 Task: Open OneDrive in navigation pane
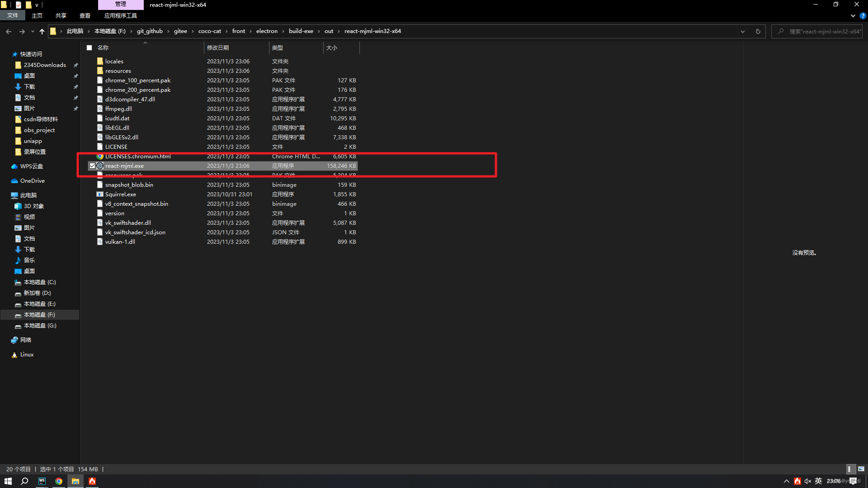click(x=32, y=181)
